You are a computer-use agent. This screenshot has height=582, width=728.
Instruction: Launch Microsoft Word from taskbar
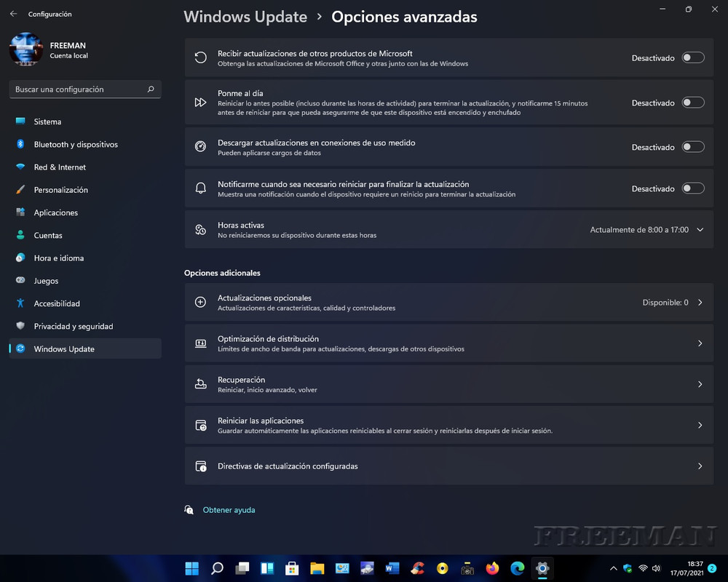coord(392,568)
